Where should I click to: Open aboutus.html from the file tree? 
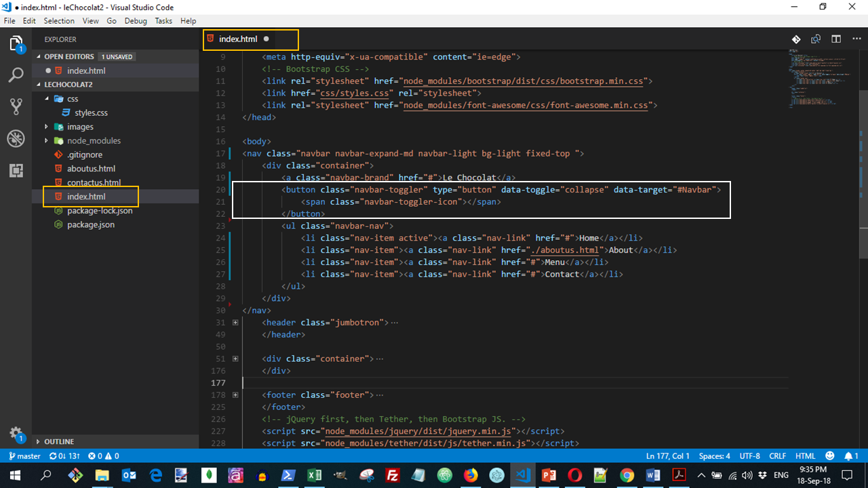click(91, 169)
